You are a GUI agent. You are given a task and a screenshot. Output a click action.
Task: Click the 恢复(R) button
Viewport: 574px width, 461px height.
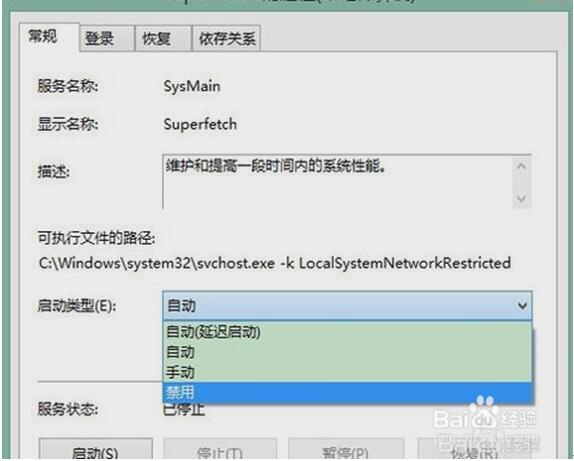(474, 450)
